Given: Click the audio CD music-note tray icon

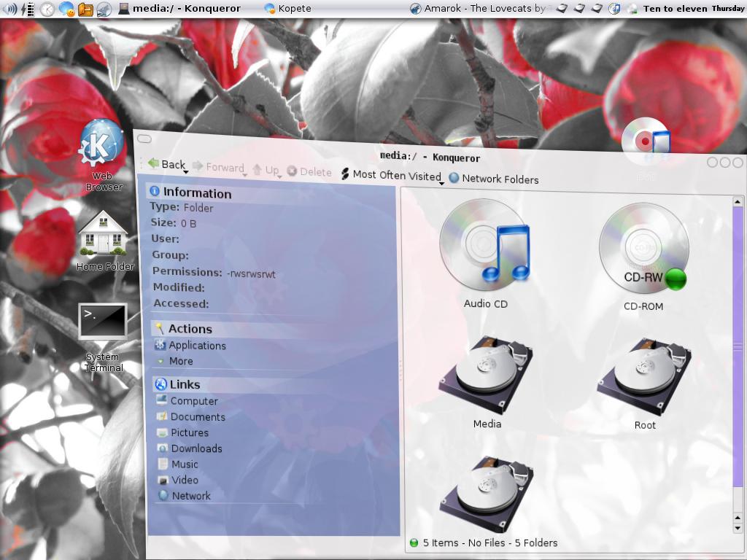Looking at the screenshot, I should pyautogui.click(x=614, y=8).
